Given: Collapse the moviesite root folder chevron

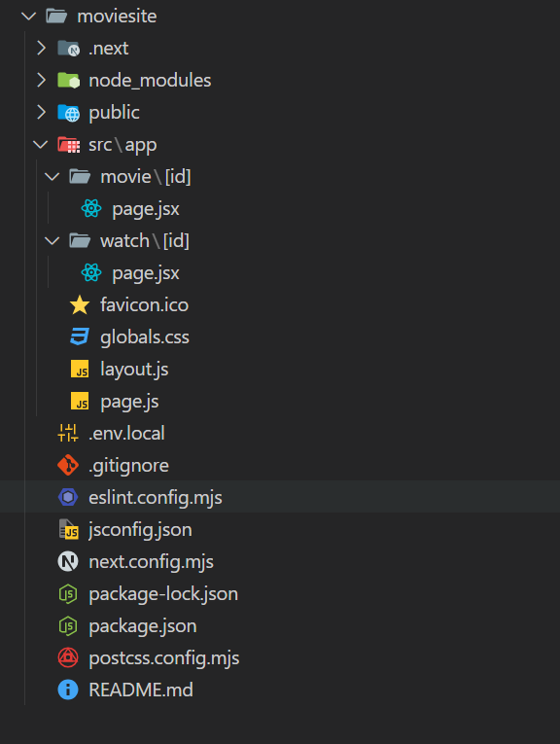Looking at the screenshot, I should pos(29,17).
